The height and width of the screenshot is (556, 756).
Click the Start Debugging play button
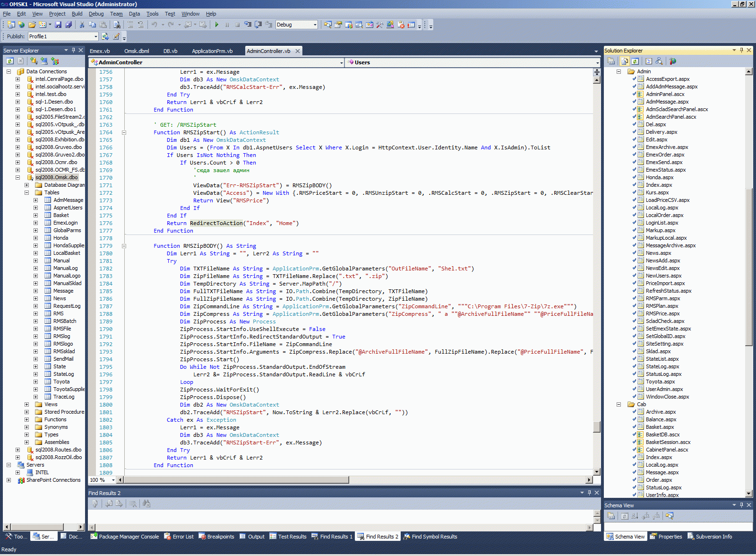click(x=216, y=25)
